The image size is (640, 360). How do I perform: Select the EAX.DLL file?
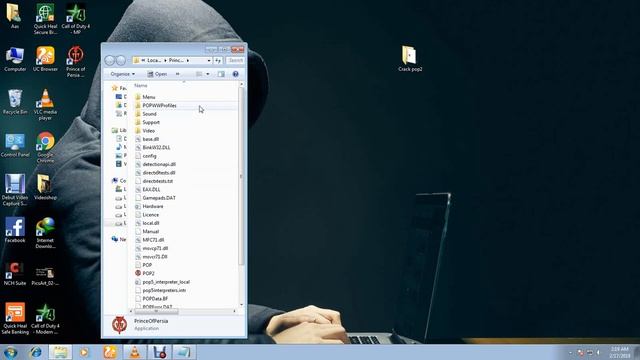pyautogui.click(x=148, y=189)
